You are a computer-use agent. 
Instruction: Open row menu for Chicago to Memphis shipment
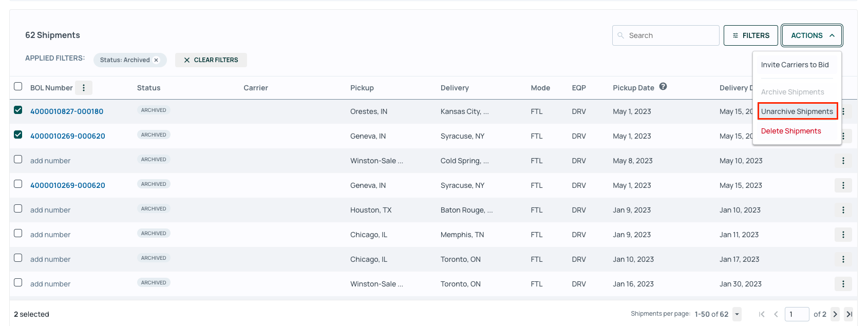tap(843, 235)
